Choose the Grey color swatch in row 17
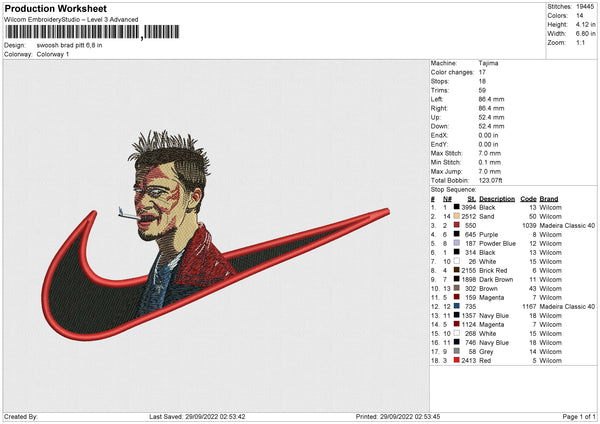The height and width of the screenshot is (424, 600). click(457, 351)
